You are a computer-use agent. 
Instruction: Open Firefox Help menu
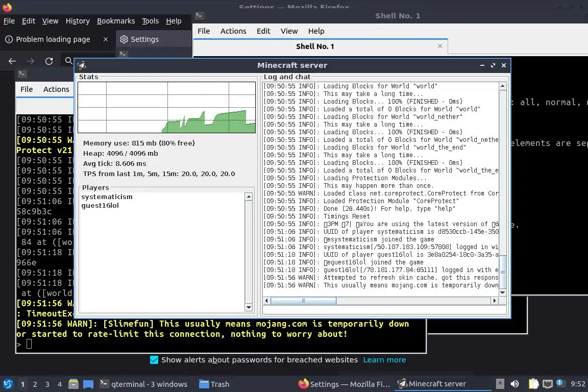[x=174, y=21]
